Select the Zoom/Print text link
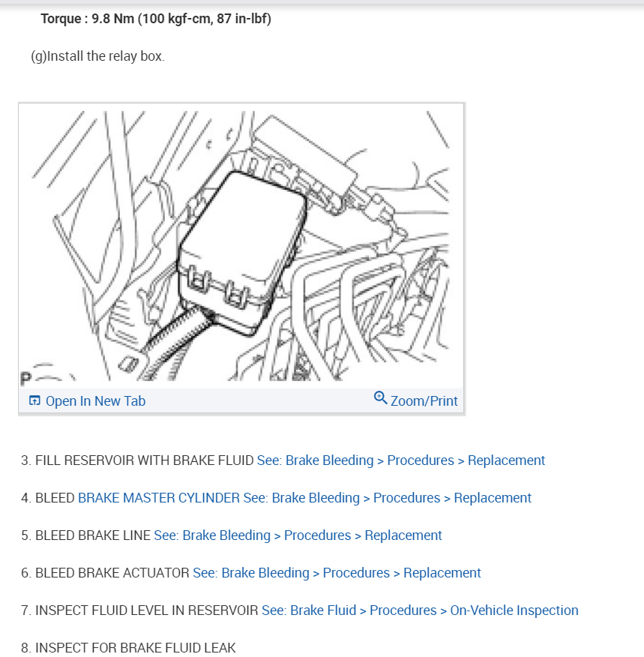The image size is (644, 657). (x=424, y=401)
